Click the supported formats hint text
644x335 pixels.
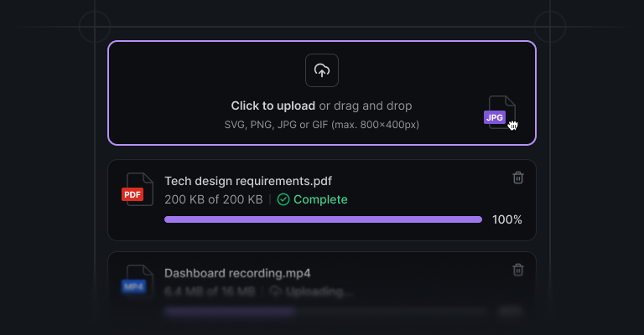pos(322,125)
